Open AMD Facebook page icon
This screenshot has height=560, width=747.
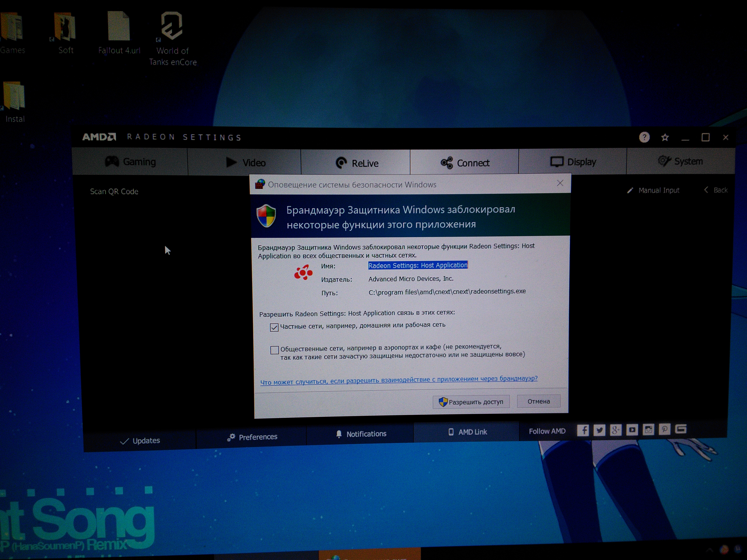[583, 430]
